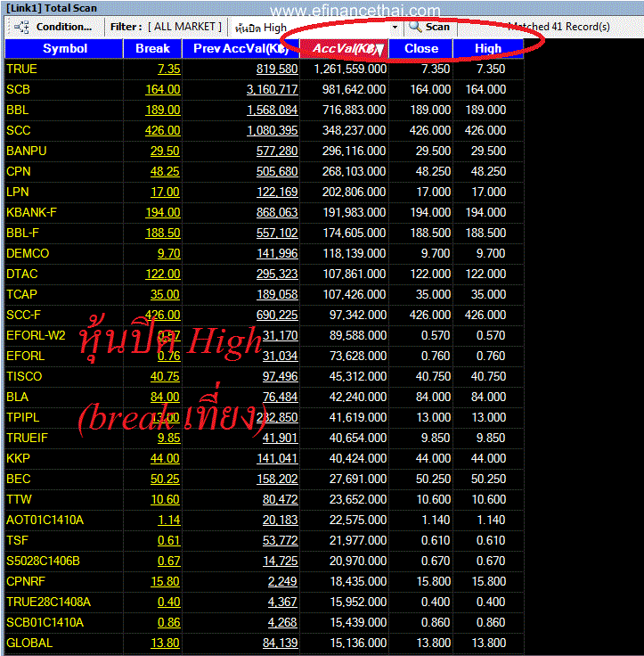This screenshot has width=644, height=656.
Task: Click the ALL MARKET filter
Action: [x=184, y=27]
